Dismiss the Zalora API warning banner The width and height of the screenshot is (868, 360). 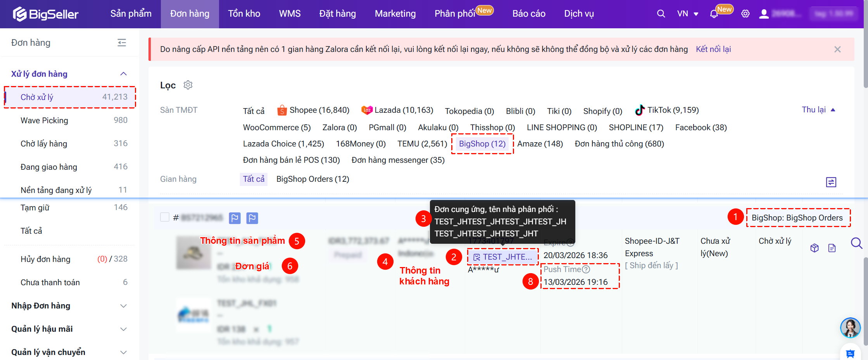pos(837,49)
